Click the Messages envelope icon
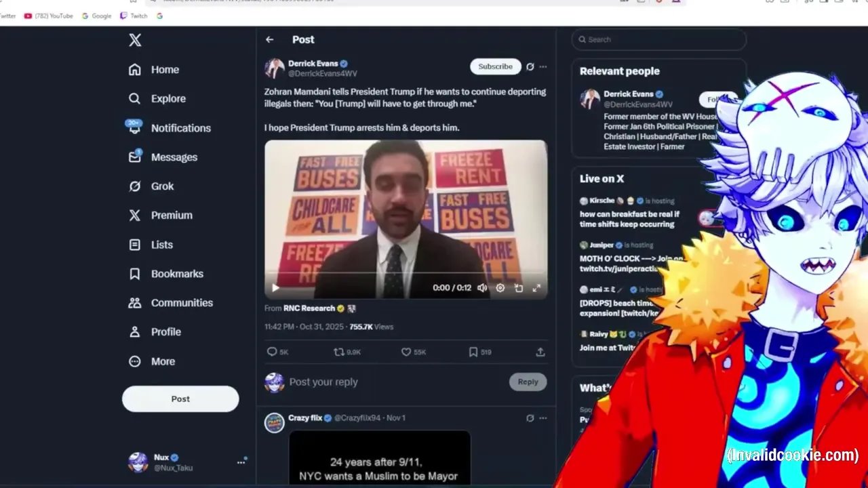This screenshot has height=488, width=868. click(135, 157)
